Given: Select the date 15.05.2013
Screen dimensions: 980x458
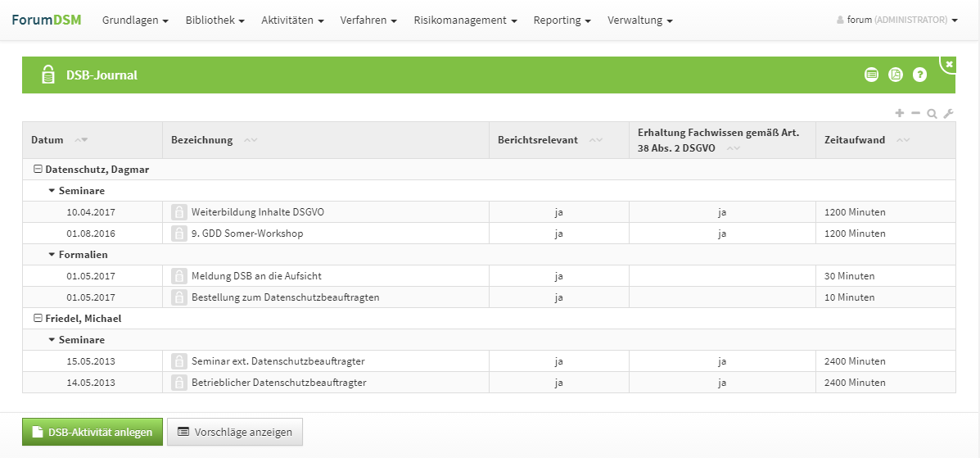Looking at the screenshot, I should [x=91, y=361].
